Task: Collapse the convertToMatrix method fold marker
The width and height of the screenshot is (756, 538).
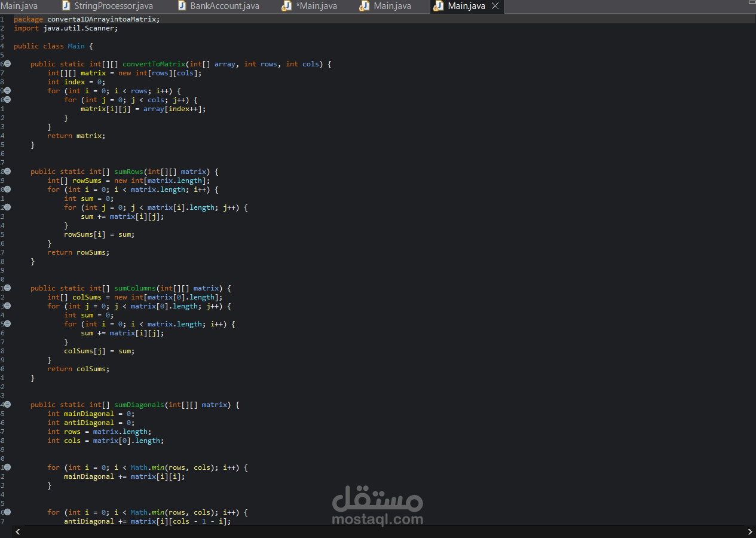Action: point(7,64)
